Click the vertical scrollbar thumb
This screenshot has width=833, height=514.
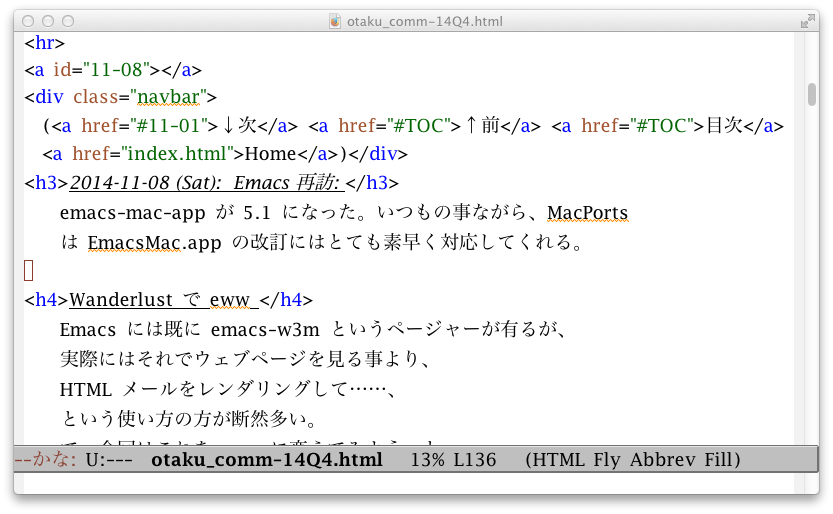pos(811,95)
